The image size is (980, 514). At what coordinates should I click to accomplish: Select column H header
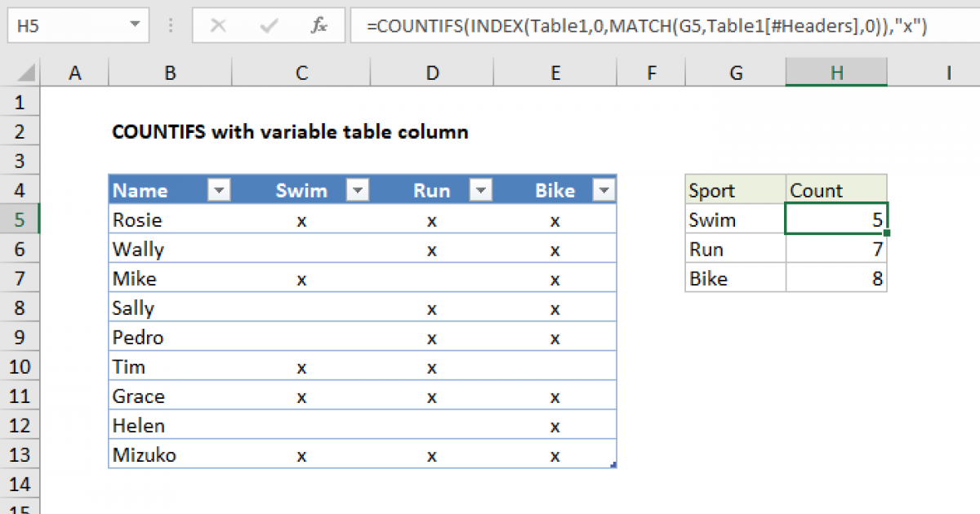pos(836,72)
